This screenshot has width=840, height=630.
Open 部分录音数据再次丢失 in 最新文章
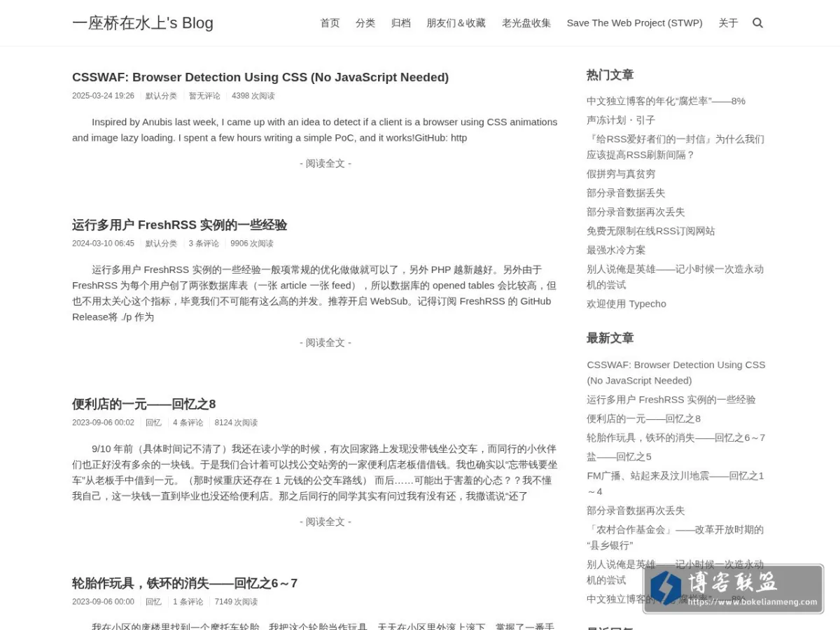636,510
